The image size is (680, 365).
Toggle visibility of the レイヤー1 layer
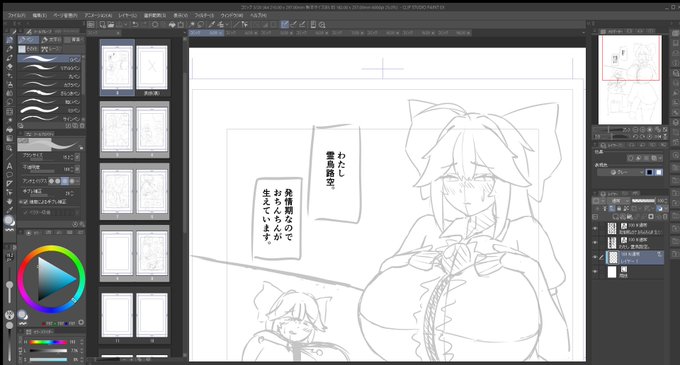pos(595,257)
